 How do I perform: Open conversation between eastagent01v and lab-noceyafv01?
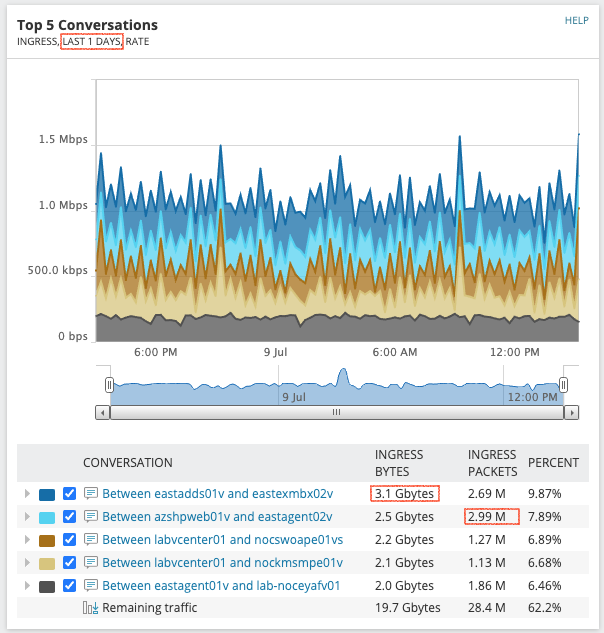[x=221, y=586]
